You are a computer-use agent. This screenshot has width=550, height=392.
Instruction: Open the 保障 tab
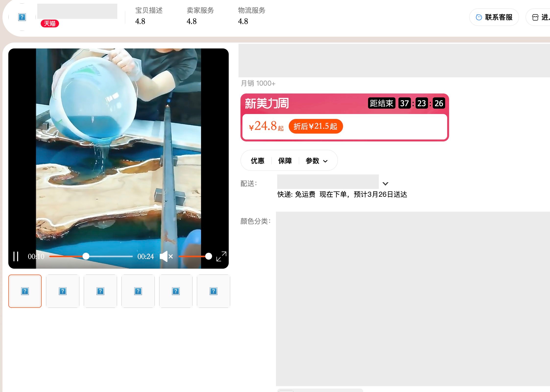coord(285,161)
